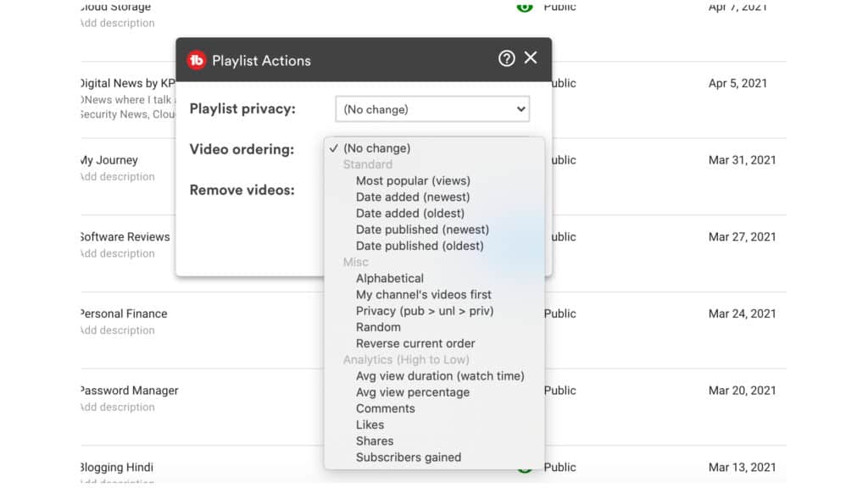The image size is (868, 488).
Task: Click the chevron on the privacy selector
Action: [519, 108]
